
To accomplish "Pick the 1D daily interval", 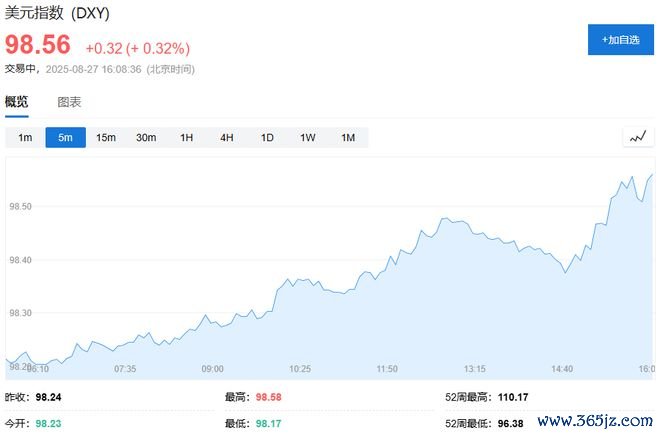I will pyautogui.click(x=267, y=138).
